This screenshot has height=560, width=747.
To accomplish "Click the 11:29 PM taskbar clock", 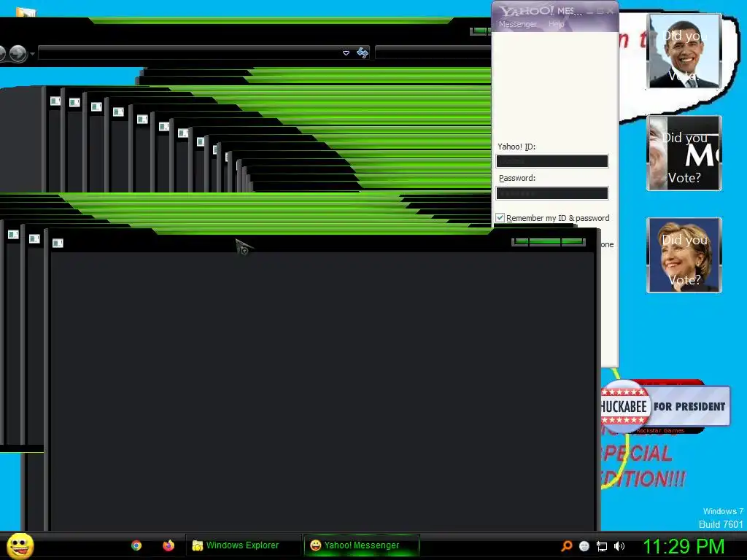I will tap(684, 546).
